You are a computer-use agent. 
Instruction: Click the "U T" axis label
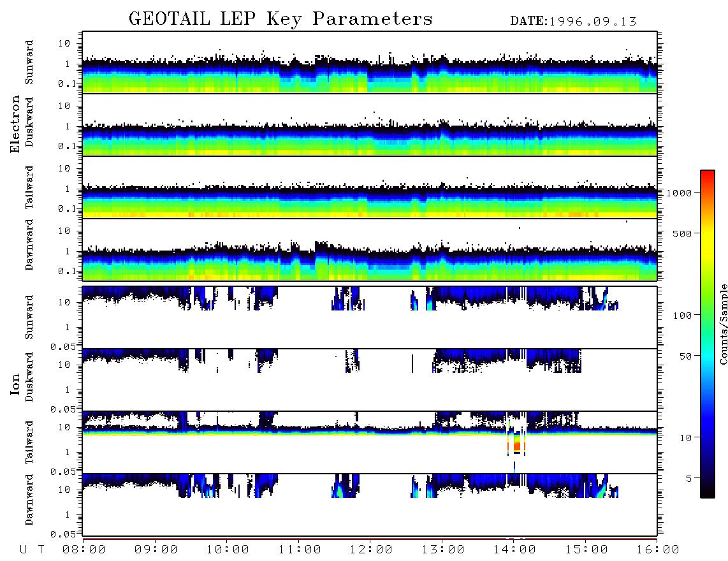32,550
